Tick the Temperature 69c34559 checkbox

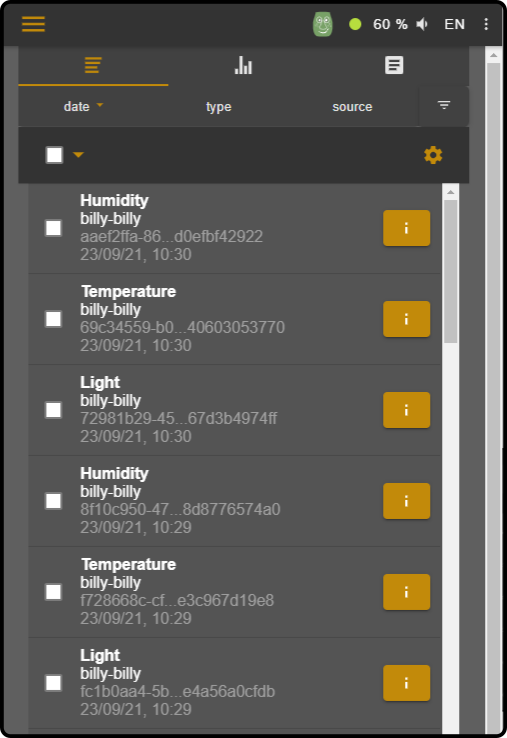pyautogui.click(x=54, y=319)
